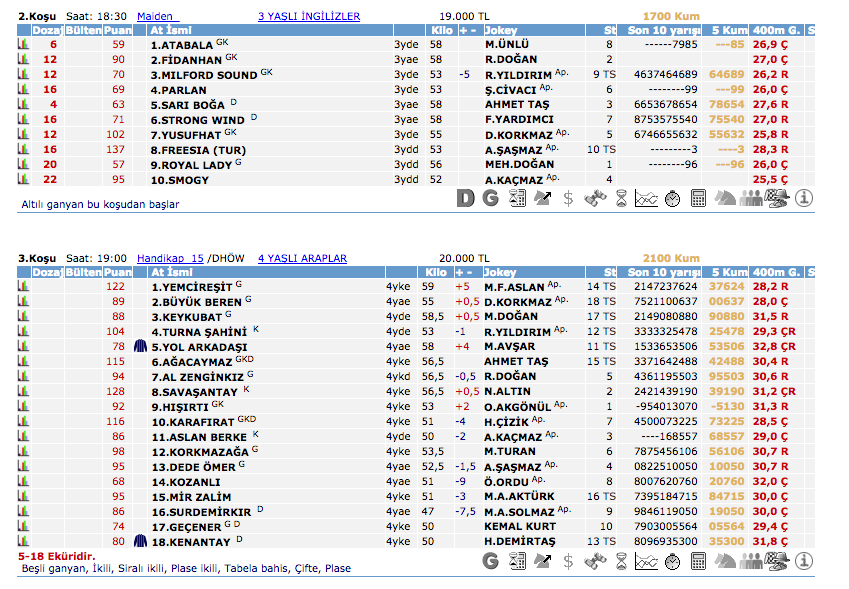Open the hourglass icon below race 2
Image resolution: width=849 pixels, height=589 pixels.
tap(621, 198)
